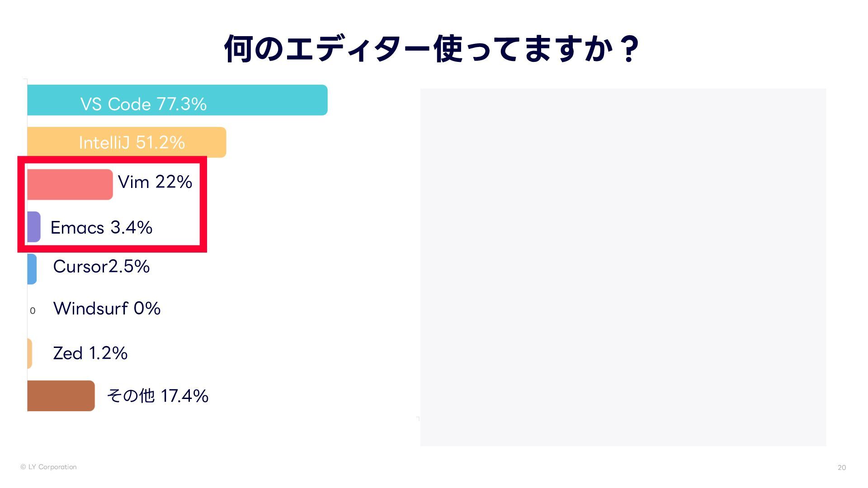Click the その他 17.4% label
This screenshot has width=868, height=488.
pyautogui.click(x=157, y=396)
